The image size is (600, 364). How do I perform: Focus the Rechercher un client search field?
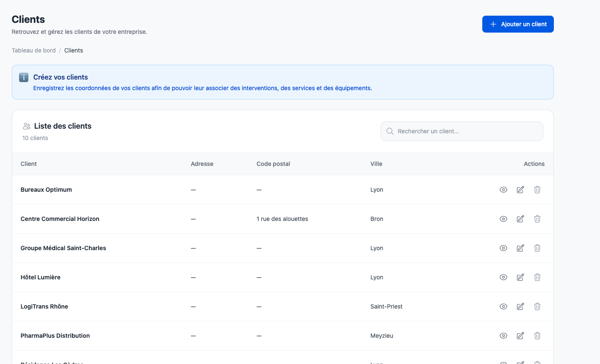coord(462,131)
